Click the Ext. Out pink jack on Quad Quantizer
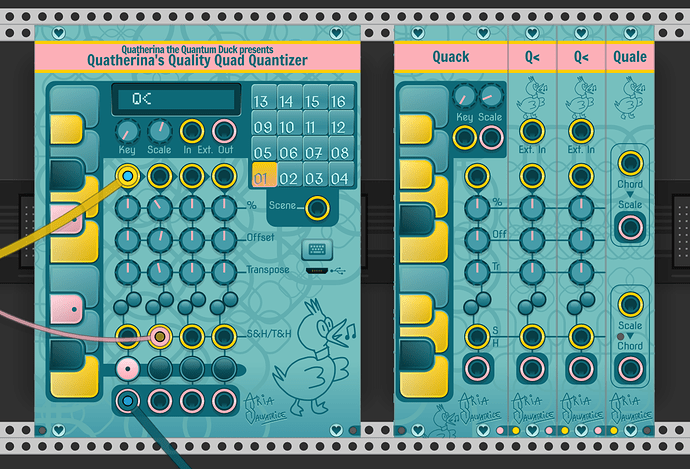Screen dimensions: 690x469 pyautogui.click(x=224, y=131)
